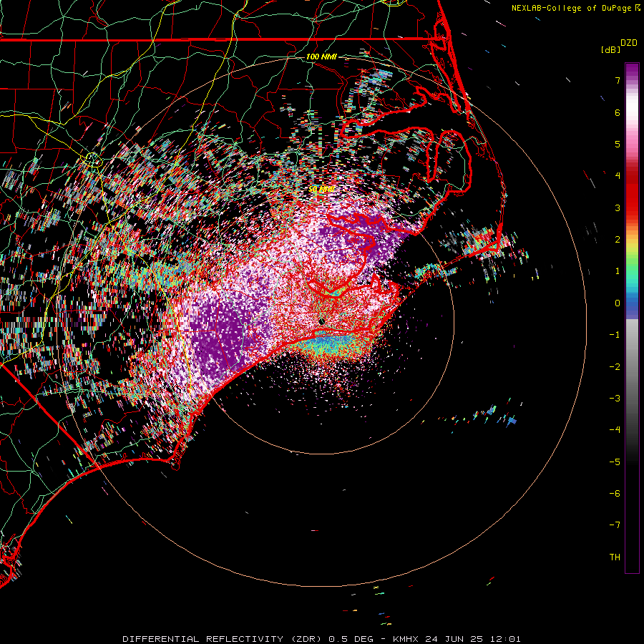Click the 0.5 DEG elevation text

[x=351, y=639]
